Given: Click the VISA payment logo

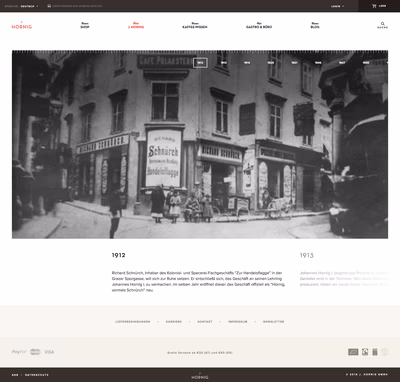Looking at the screenshot, I should (x=49, y=352).
